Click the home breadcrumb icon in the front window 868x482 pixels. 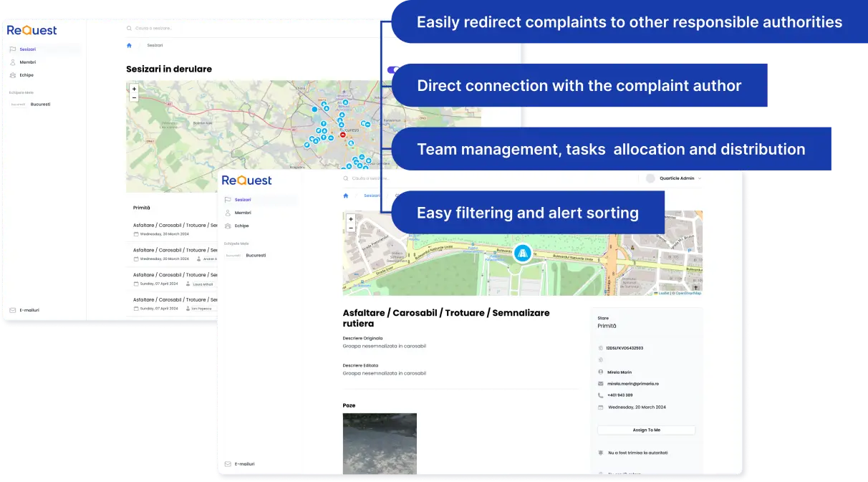tap(346, 196)
